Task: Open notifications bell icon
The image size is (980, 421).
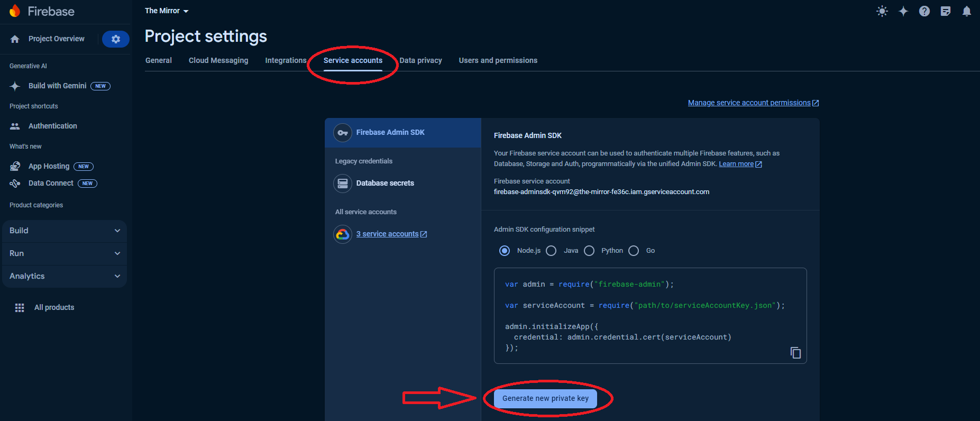Action: point(967,11)
